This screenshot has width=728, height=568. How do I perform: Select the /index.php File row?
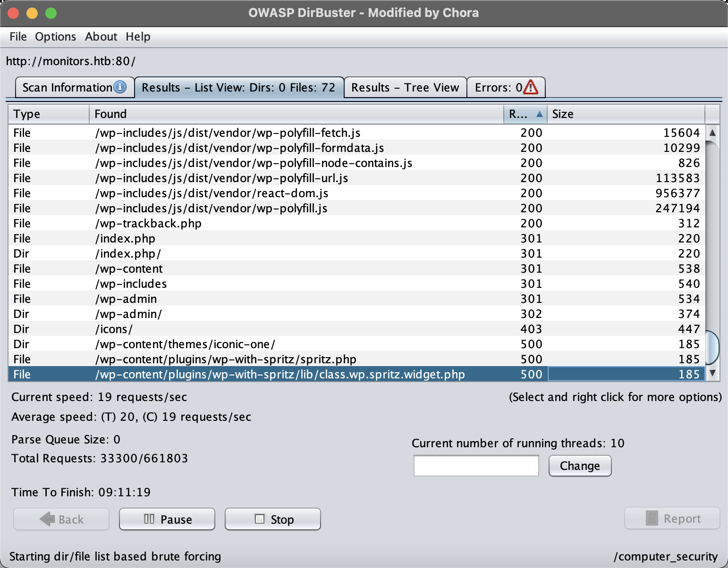pos(356,238)
